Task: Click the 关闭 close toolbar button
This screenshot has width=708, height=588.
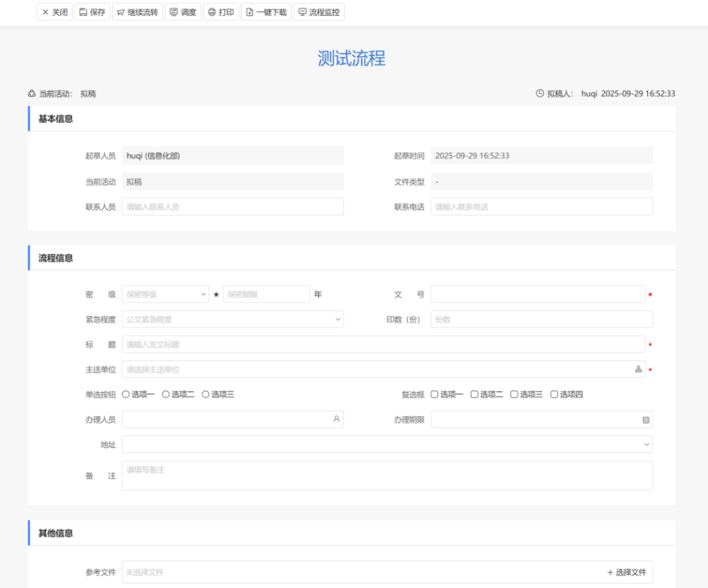Action: click(x=55, y=13)
